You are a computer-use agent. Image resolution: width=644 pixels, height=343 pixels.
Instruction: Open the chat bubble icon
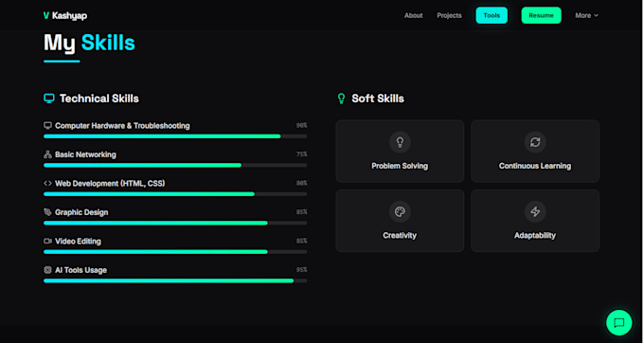pyautogui.click(x=619, y=322)
